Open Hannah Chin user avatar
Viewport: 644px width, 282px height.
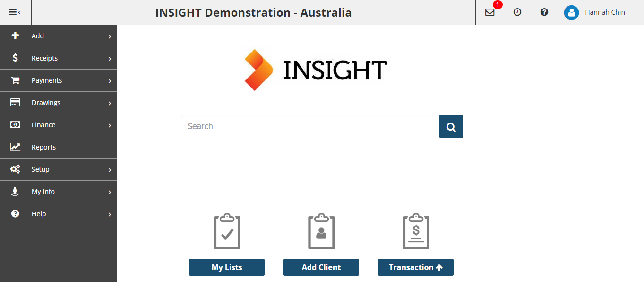pyautogui.click(x=571, y=13)
